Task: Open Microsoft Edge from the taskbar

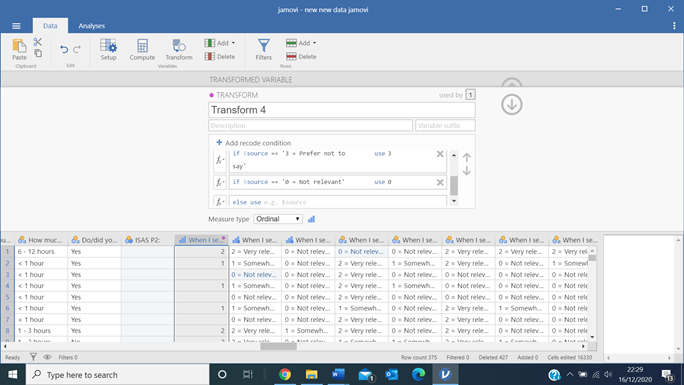Action: [418, 375]
